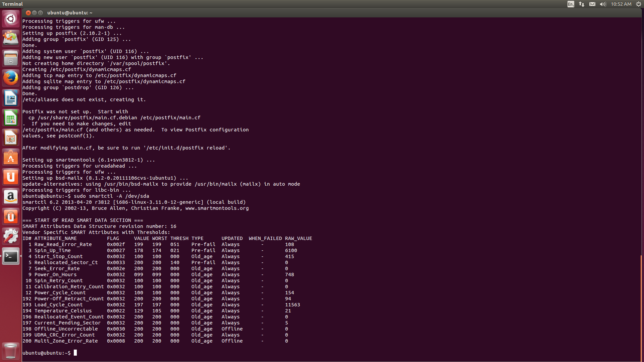Open the keyboard language indicator menu

tap(571, 4)
